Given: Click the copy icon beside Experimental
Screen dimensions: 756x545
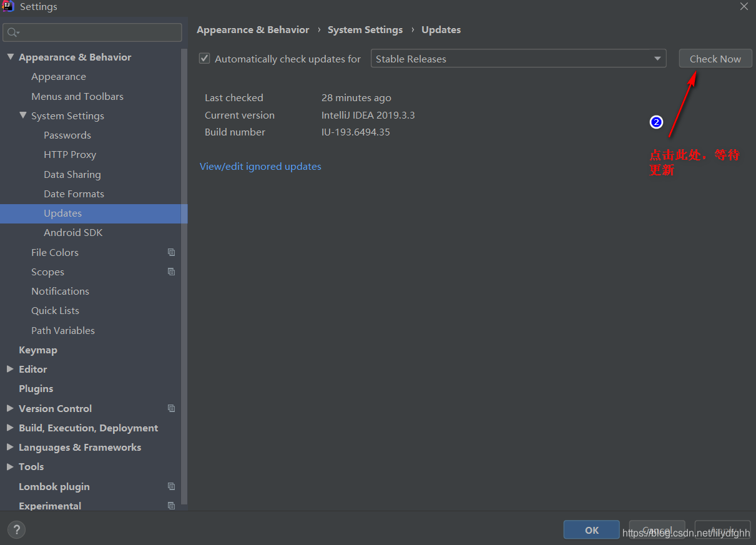Looking at the screenshot, I should [171, 506].
